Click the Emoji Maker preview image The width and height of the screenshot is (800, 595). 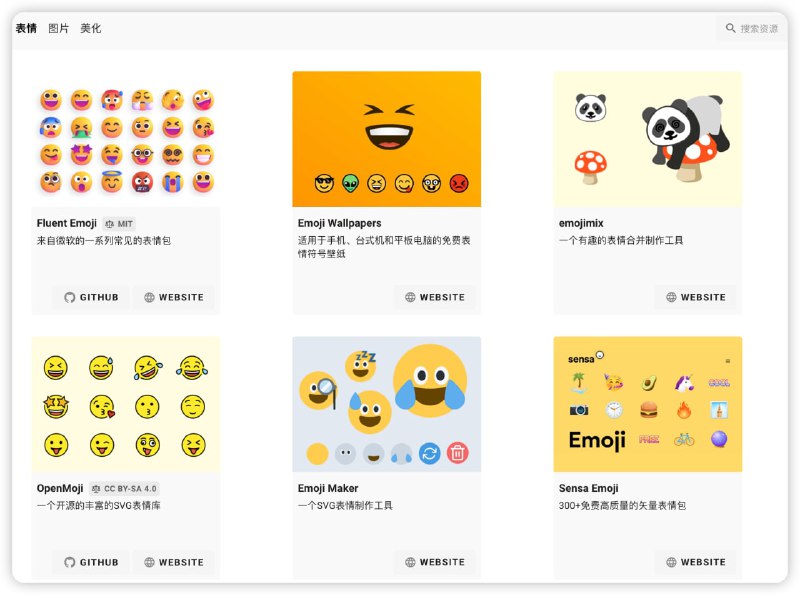387,404
